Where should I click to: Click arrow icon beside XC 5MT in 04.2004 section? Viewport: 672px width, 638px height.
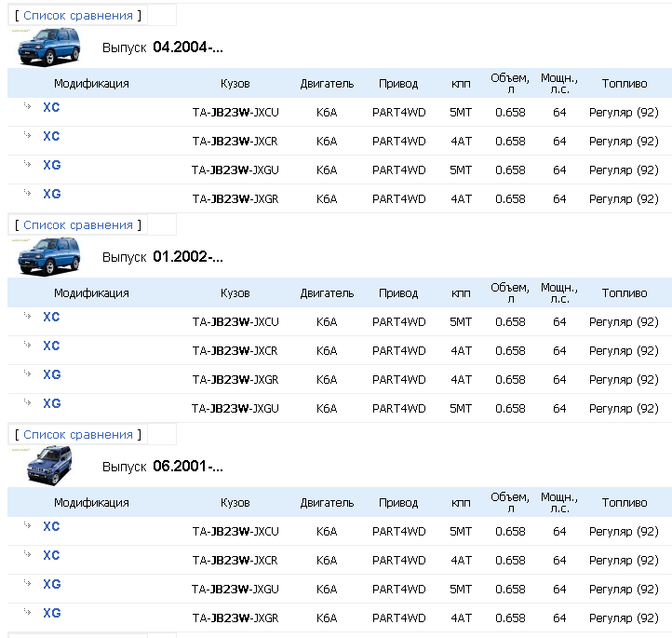pyautogui.click(x=28, y=107)
